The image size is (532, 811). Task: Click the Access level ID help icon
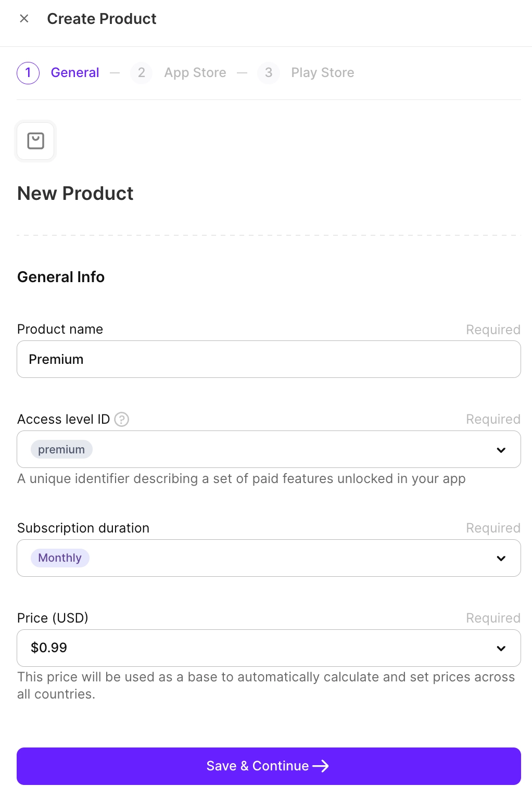(x=122, y=419)
